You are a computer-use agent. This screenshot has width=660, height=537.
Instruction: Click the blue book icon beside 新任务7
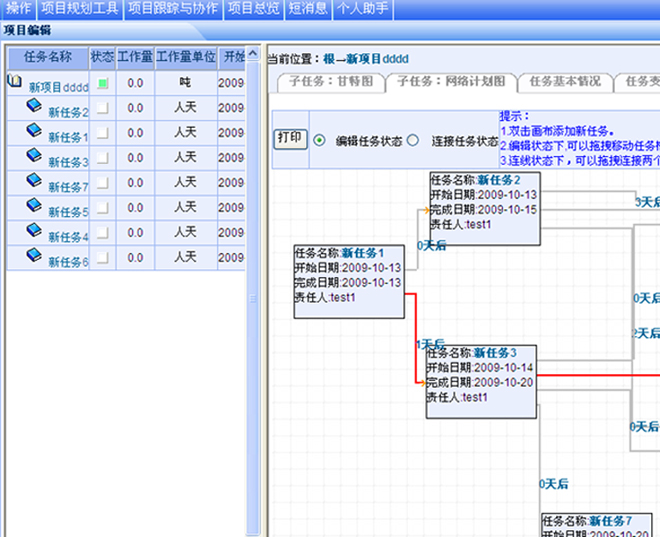(33, 181)
